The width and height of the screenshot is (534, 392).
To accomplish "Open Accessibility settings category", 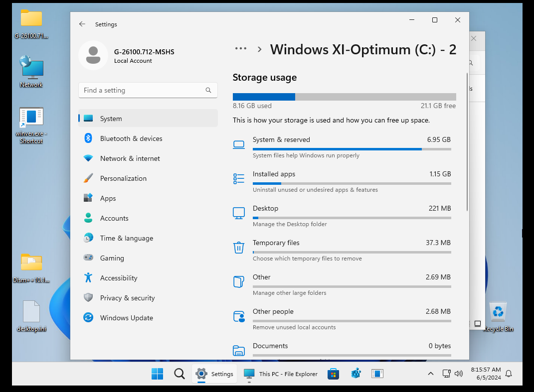I will pyautogui.click(x=148, y=278).
